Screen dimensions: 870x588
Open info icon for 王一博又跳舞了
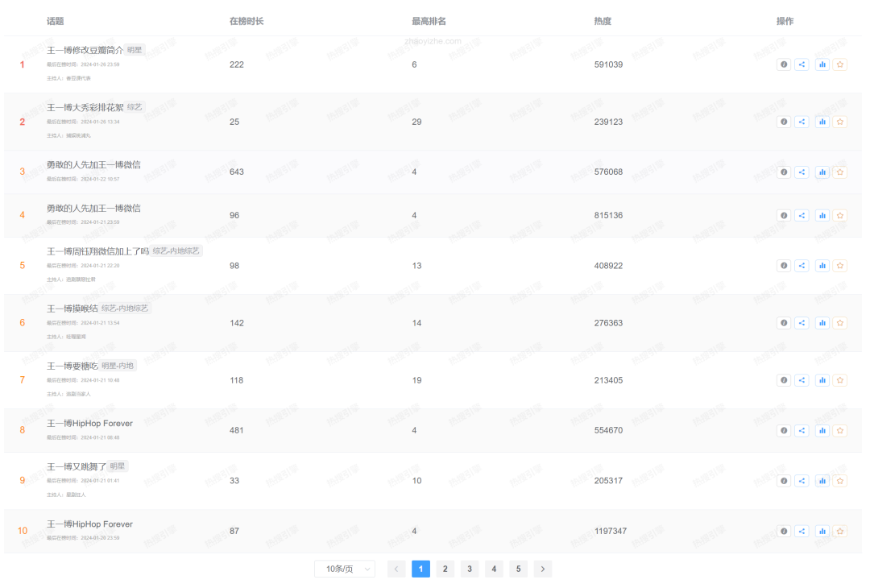[784, 481]
